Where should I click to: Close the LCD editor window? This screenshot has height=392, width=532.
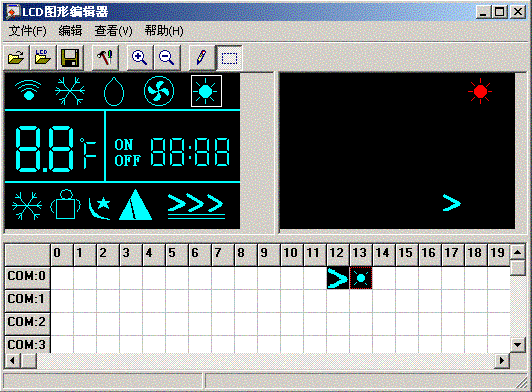(x=518, y=12)
